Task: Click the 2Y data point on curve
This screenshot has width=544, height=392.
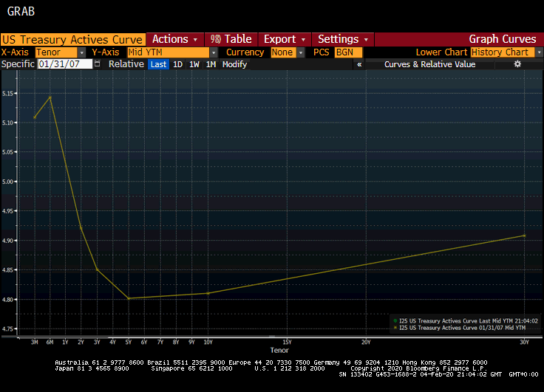Action: click(x=81, y=228)
